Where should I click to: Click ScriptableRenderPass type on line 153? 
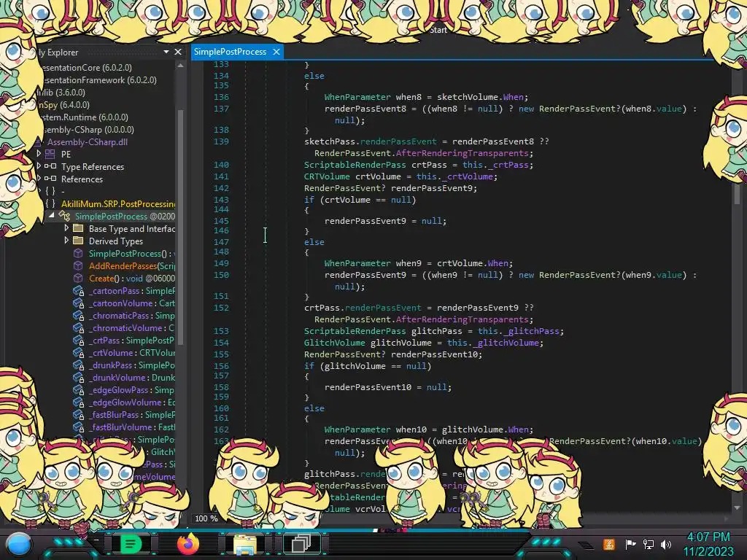click(x=355, y=331)
